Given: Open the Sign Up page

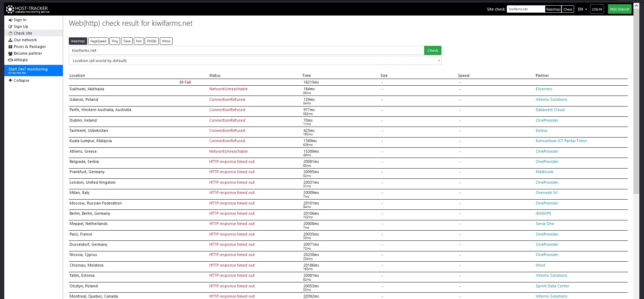Looking at the screenshot, I should (21, 27).
